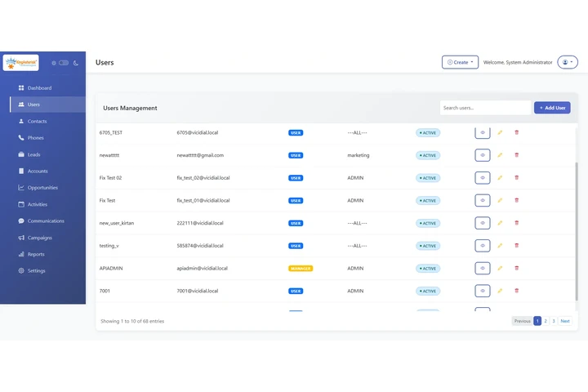This screenshot has width=588, height=392.
Task: Click the KingAsterisk logo
Action: tap(21, 62)
